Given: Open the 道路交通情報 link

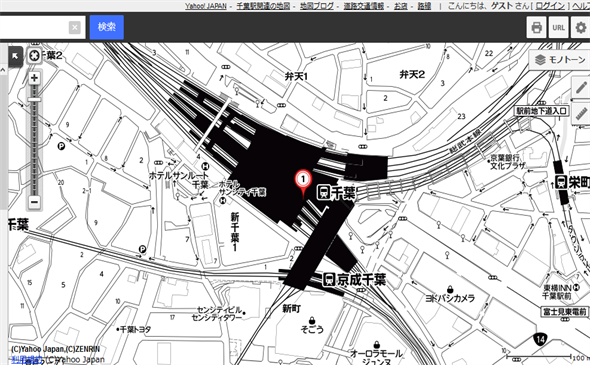Looking at the screenshot, I should 364,6.
